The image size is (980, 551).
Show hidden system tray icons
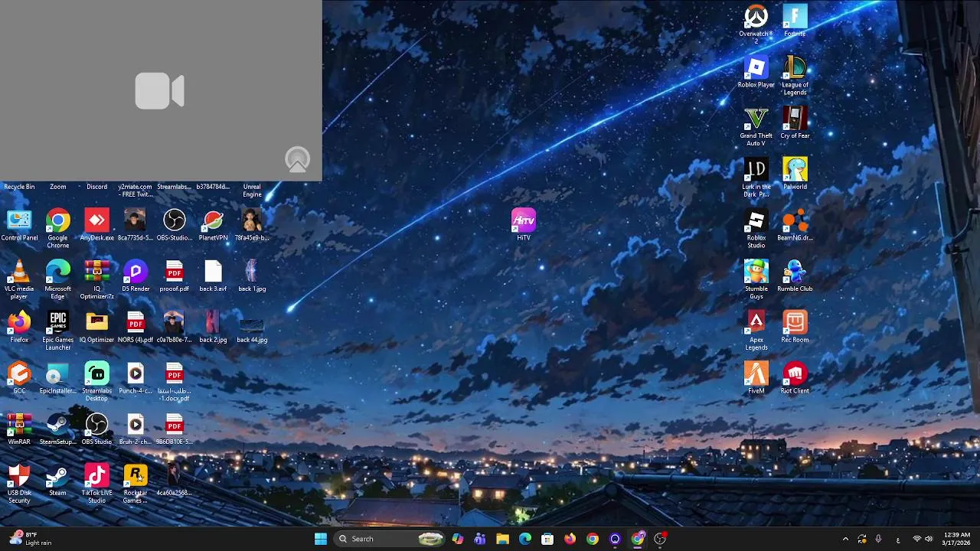tap(845, 539)
